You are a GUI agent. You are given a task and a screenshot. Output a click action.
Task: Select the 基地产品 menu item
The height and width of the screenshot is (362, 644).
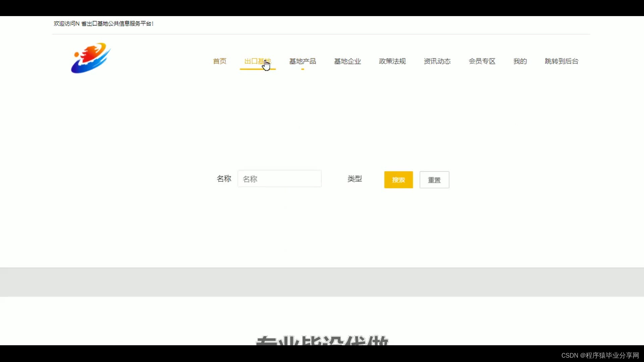pos(303,61)
